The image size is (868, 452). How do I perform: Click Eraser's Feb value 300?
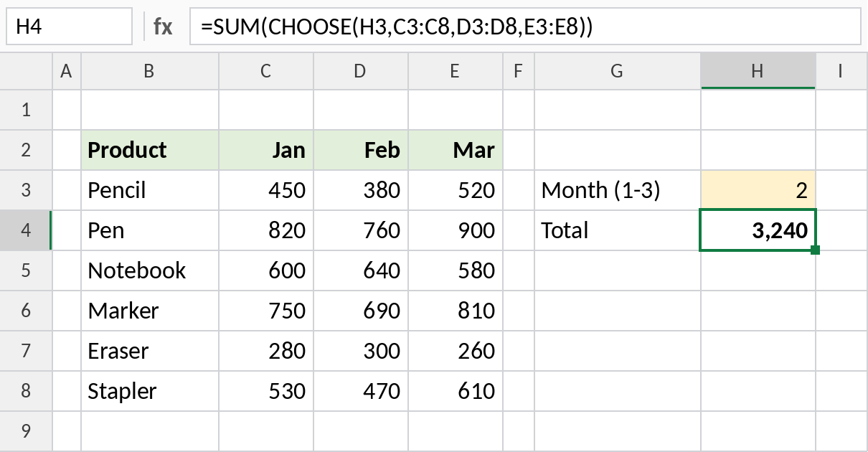[x=361, y=351]
